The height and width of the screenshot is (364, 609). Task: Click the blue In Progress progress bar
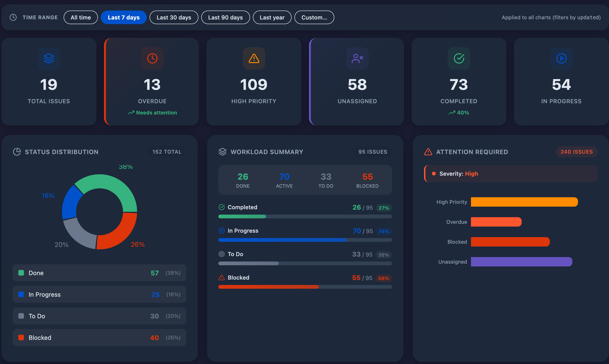pyautogui.click(x=282, y=240)
